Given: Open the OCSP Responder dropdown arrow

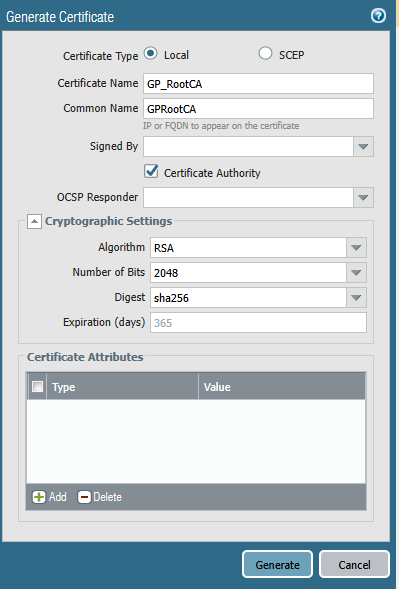Looking at the screenshot, I should (363, 197).
